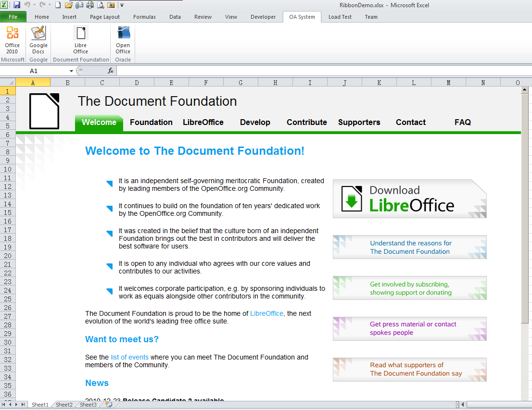Open the Formulas tab
Viewport: 532px width, 410px height.
coord(144,17)
